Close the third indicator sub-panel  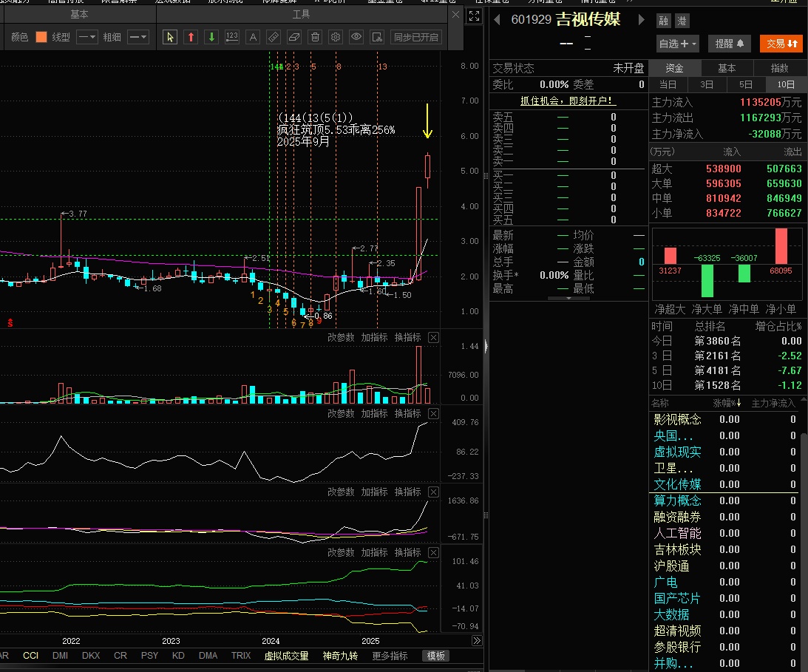(x=434, y=492)
